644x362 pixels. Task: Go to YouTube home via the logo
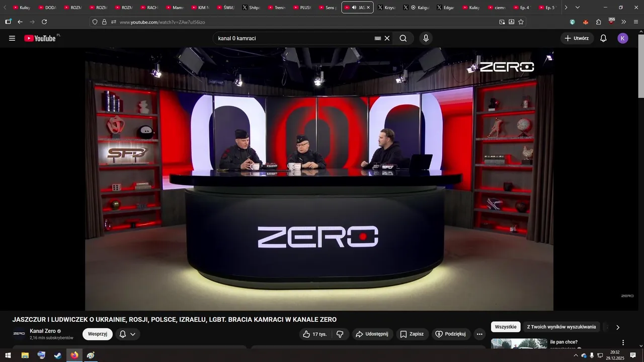point(40,38)
